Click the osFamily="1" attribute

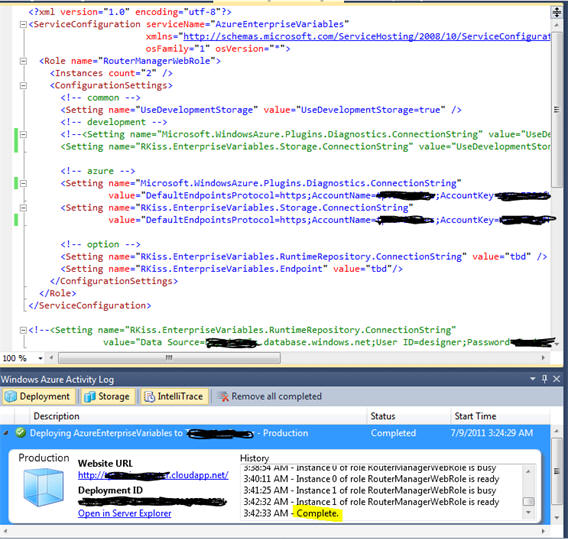[x=178, y=49]
